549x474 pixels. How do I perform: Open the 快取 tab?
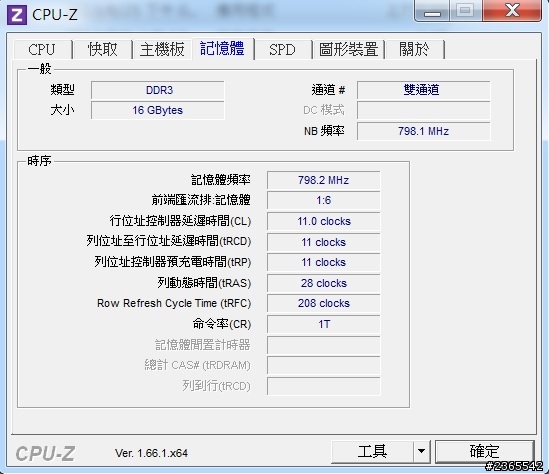tap(103, 49)
